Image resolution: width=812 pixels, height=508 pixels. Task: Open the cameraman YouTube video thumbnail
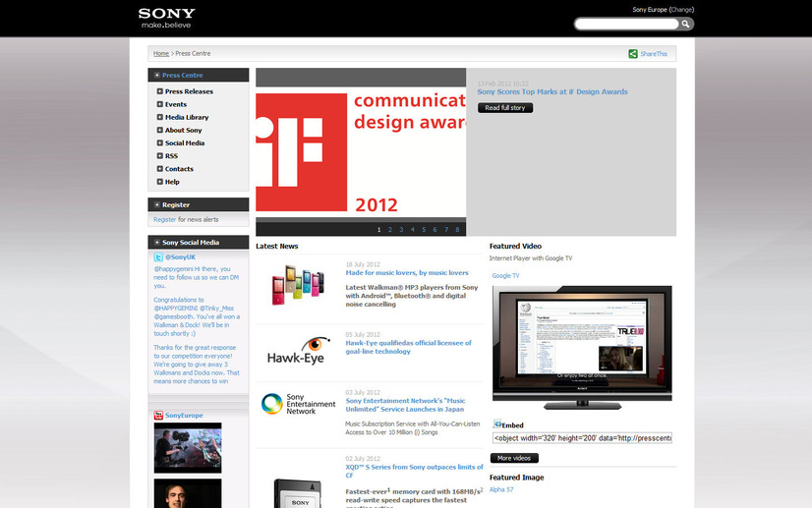[x=188, y=448]
